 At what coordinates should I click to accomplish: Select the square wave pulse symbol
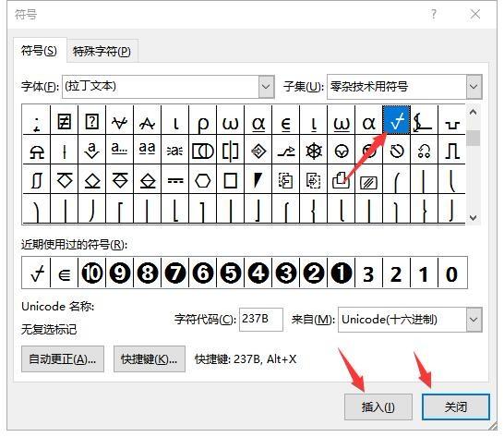pyautogui.click(x=451, y=151)
